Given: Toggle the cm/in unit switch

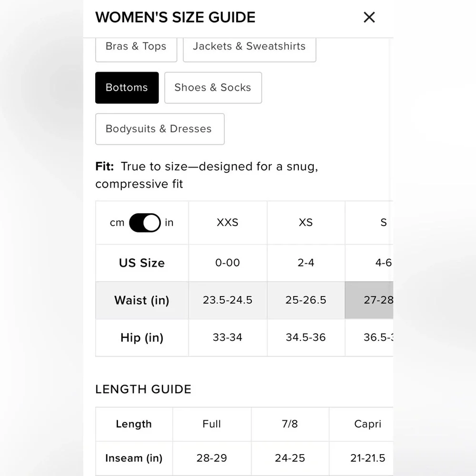Looking at the screenshot, I should 145,223.
